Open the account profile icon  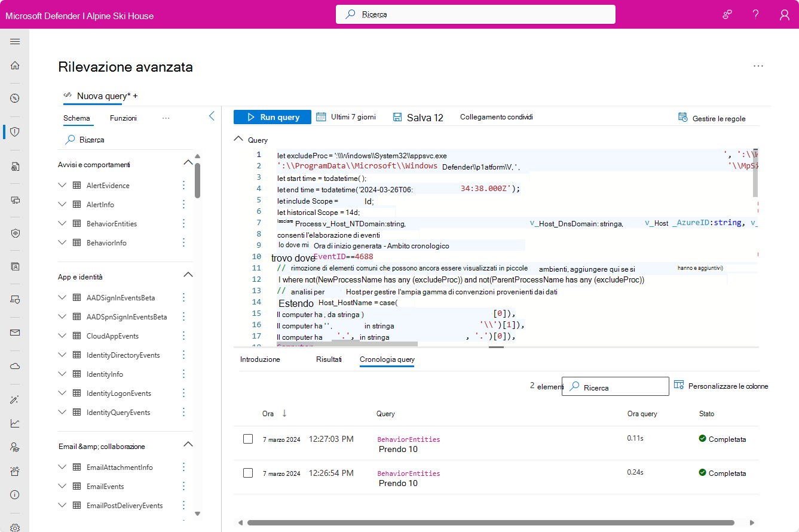coord(784,14)
